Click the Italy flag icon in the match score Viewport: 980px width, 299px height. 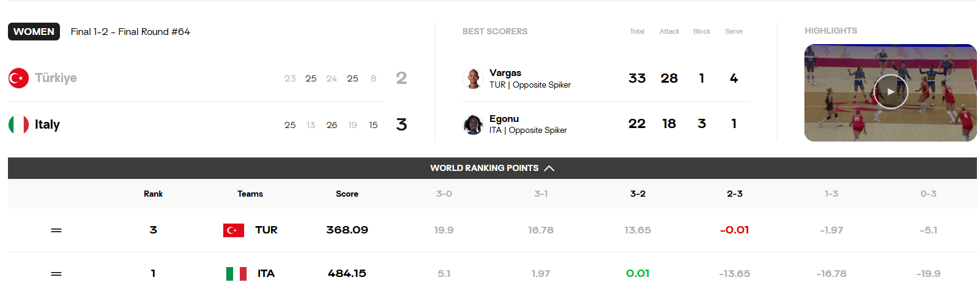18,124
